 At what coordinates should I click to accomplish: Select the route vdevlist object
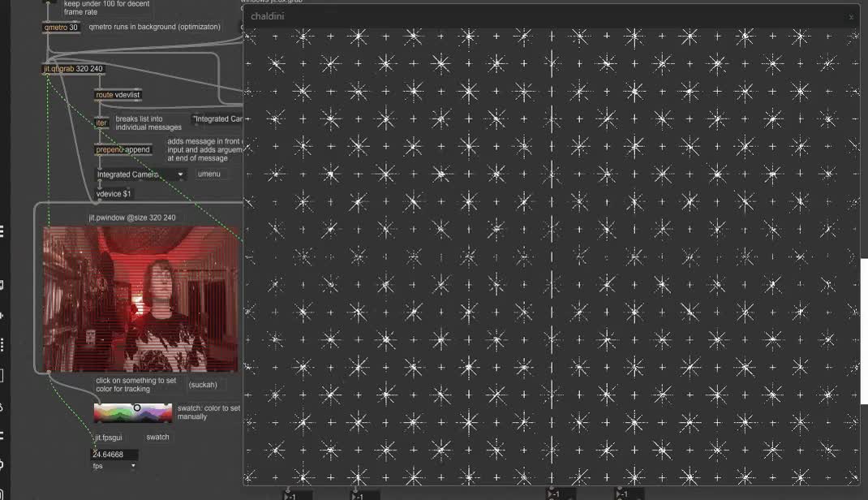tap(118, 95)
